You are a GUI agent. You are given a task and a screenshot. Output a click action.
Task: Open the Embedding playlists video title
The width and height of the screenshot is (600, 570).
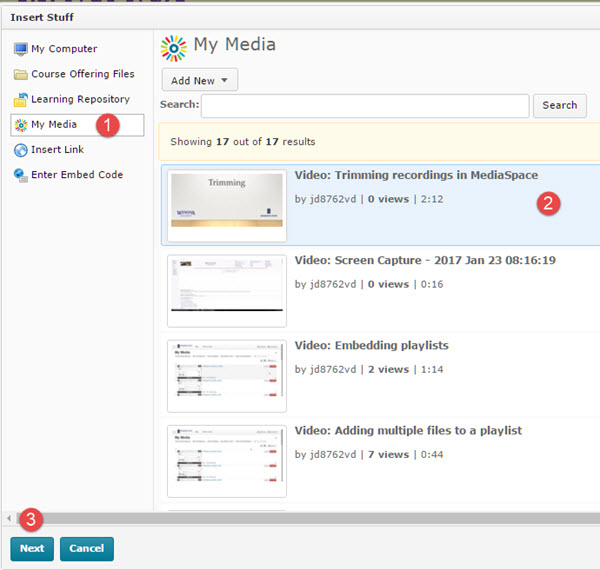click(371, 345)
